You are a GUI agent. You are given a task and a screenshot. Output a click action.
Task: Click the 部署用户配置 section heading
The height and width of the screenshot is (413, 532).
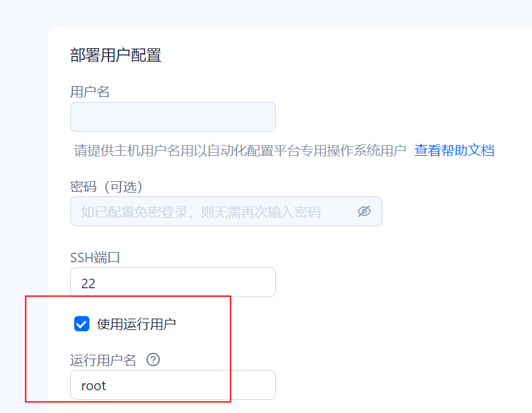click(115, 55)
